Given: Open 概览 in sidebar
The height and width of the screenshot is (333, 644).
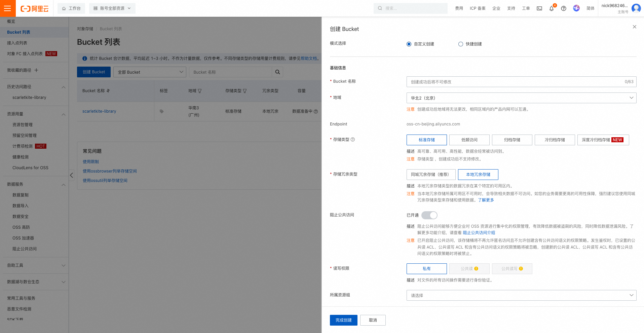Looking at the screenshot, I should click(11, 22).
